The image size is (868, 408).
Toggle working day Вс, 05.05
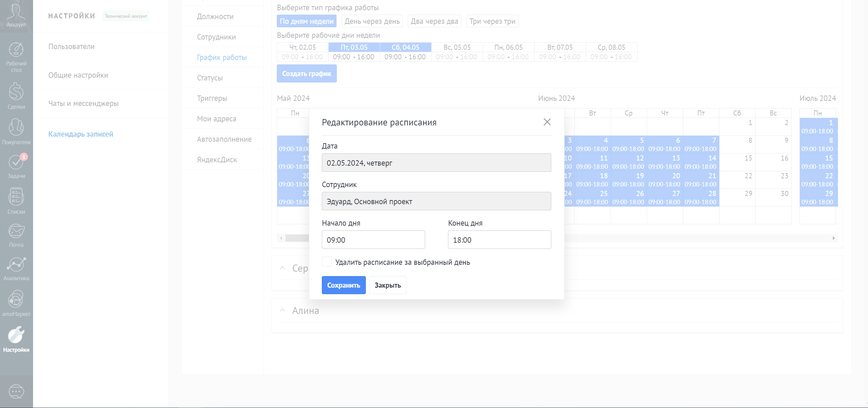tap(457, 47)
